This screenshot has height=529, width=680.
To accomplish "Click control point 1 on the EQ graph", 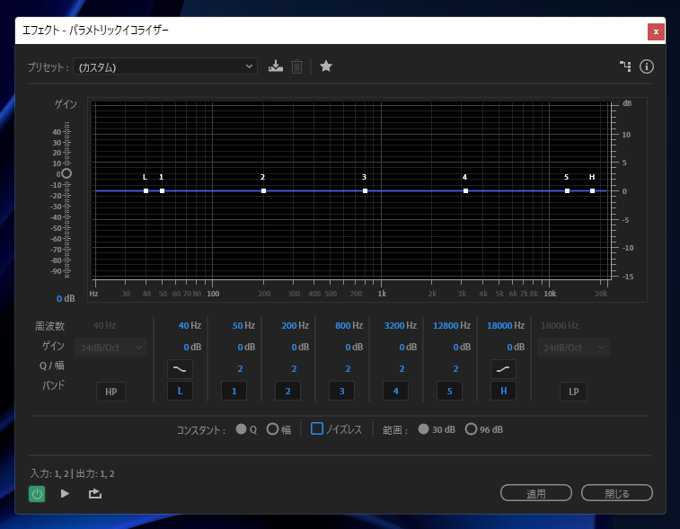I will click(x=162, y=191).
